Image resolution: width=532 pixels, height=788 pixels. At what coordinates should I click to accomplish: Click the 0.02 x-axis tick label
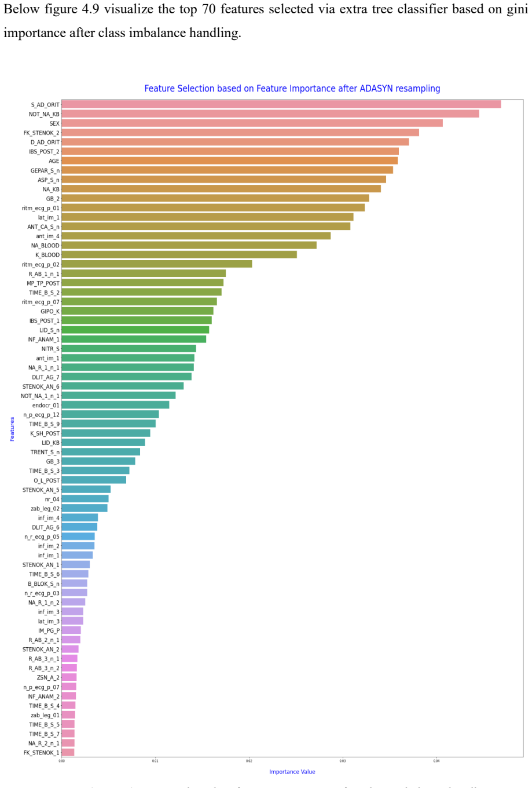point(249,761)
